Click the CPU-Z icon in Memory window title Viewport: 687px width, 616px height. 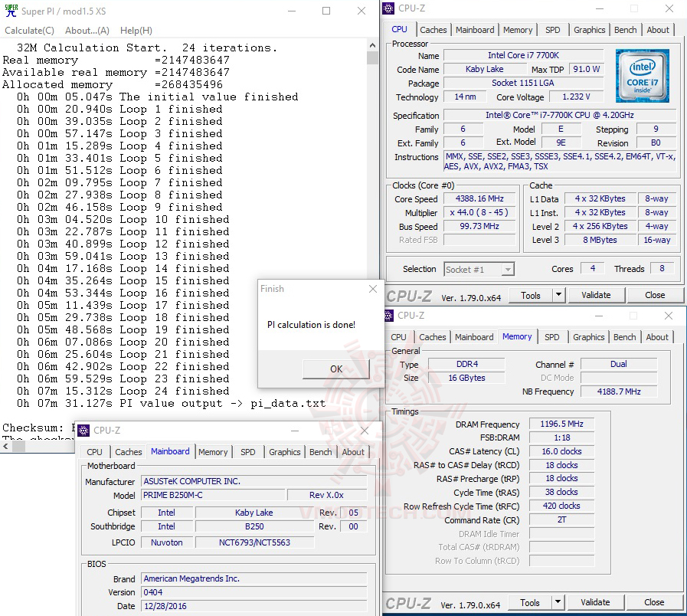coord(388,315)
